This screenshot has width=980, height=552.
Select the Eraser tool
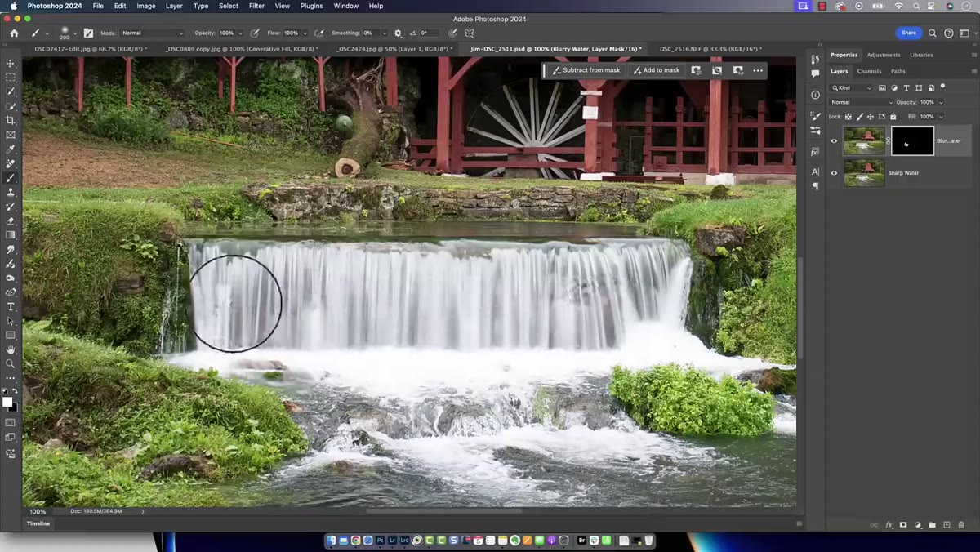pyautogui.click(x=11, y=220)
